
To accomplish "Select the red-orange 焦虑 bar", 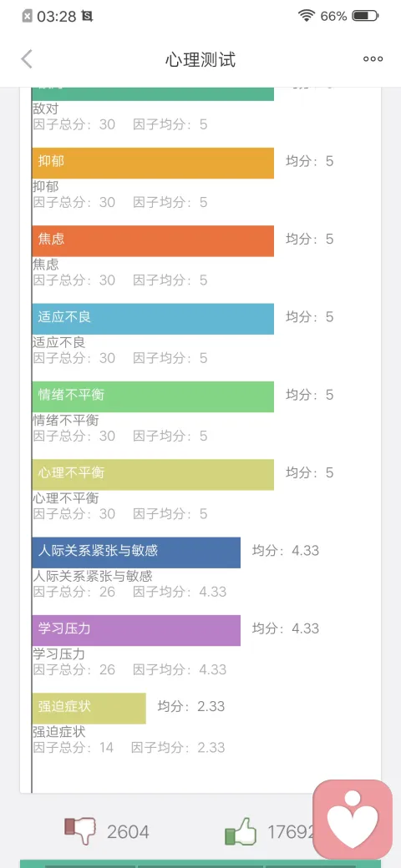I will pyautogui.click(x=153, y=241).
